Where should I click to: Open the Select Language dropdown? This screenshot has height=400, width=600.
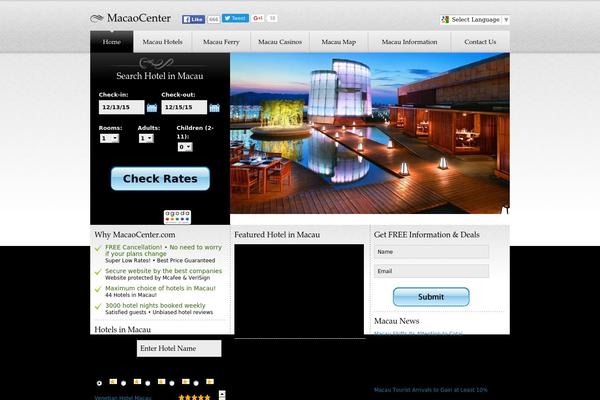(x=475, y=20)
